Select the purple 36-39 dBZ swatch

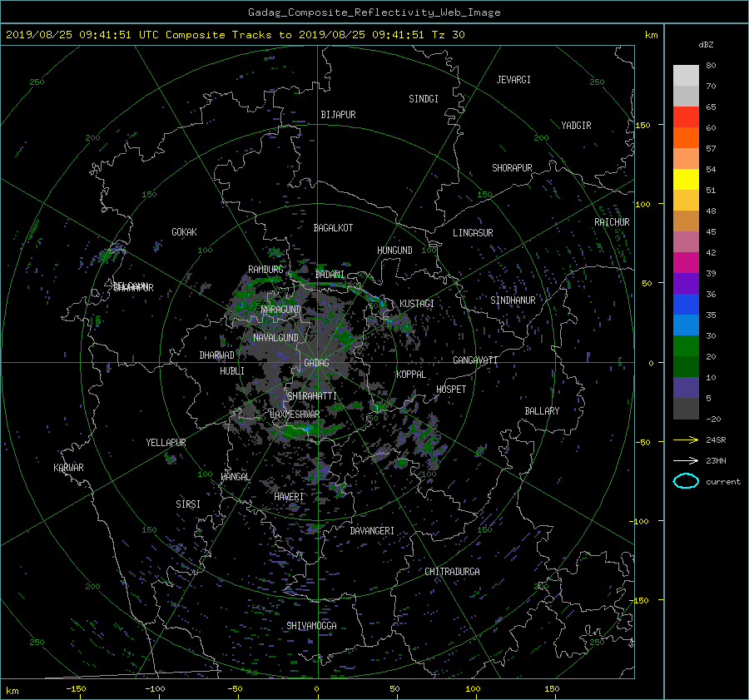(x=686, y=283)
